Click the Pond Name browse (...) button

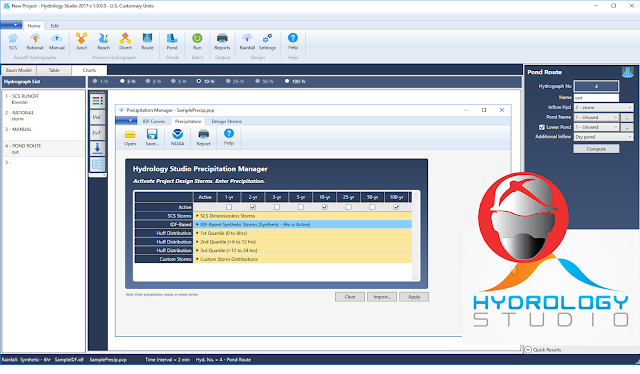click(627, 117)
